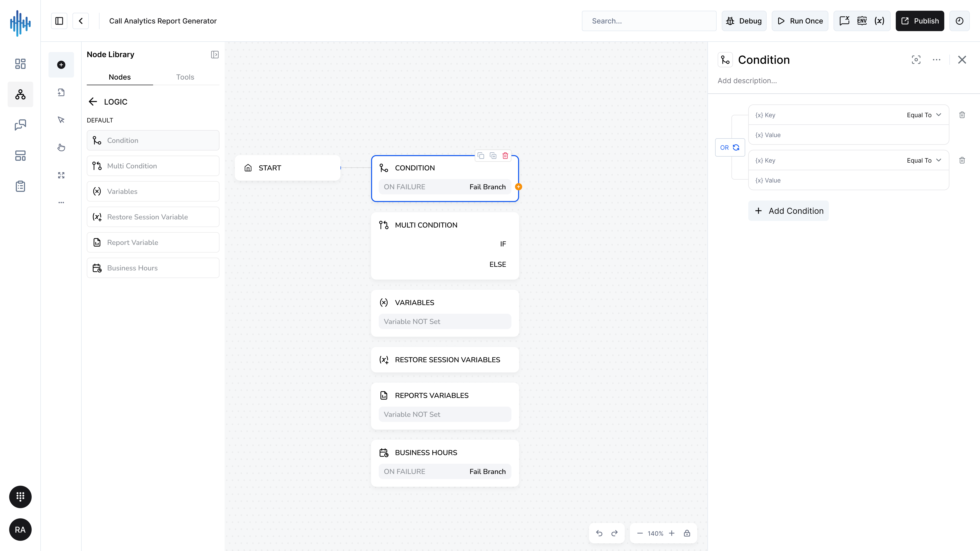The image size is (980, 551).
Task: Open the workflows icon in left sidebar
Action: 20,94
